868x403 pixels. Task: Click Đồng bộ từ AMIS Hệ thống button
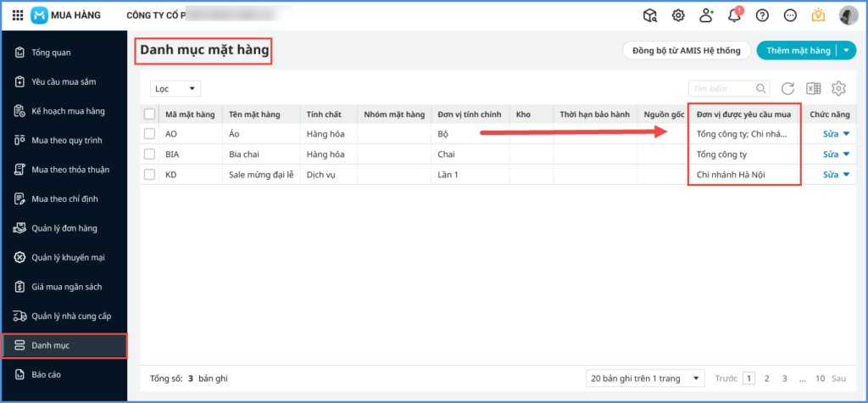pos(686,51)
